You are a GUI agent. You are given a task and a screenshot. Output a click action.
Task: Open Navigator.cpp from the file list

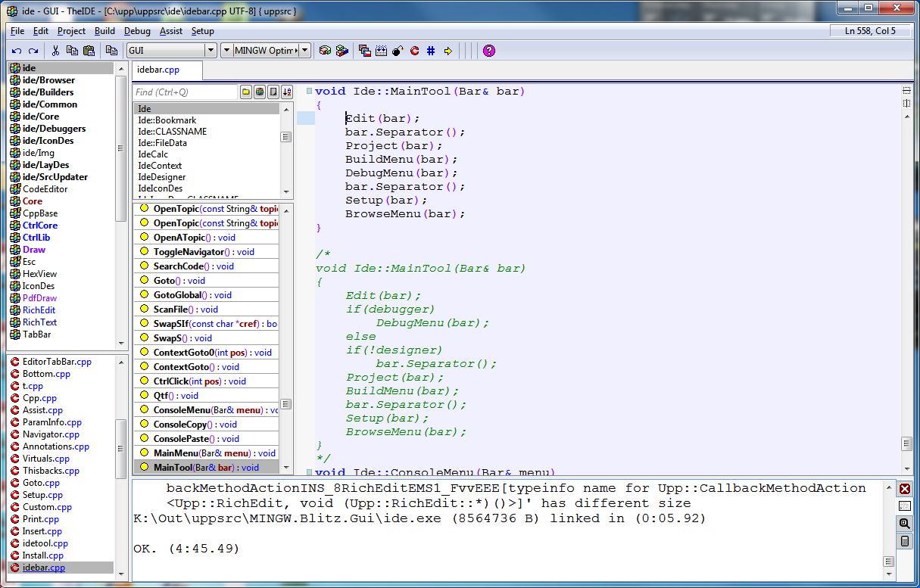point(51,434)
